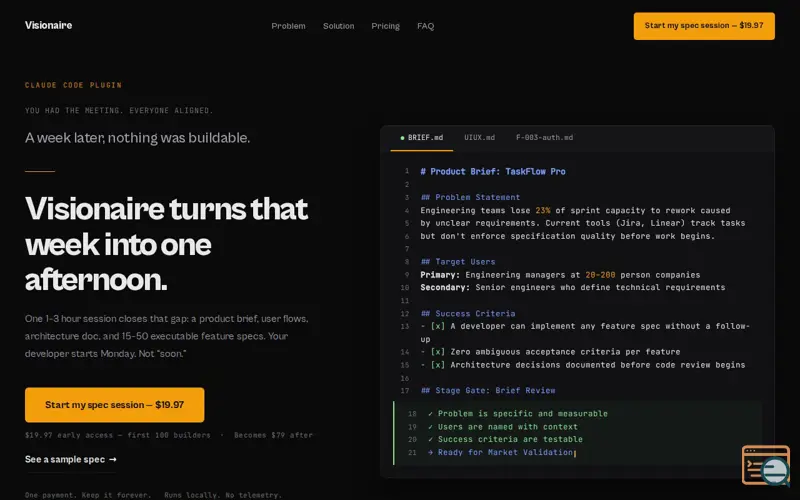Click the Visionaire logo
The image size is (800, 500).
point(48,25)
